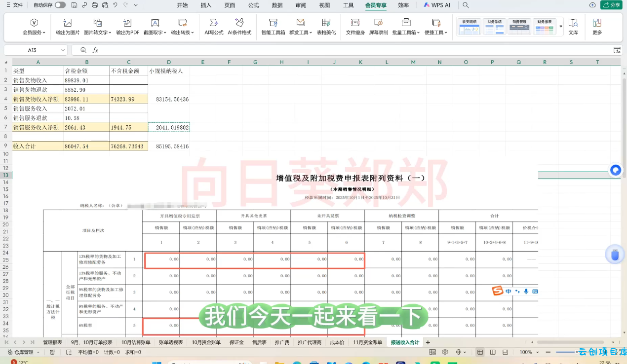
Task: Open the 10月结算账单 sheet tab
Action: (136, 342)
